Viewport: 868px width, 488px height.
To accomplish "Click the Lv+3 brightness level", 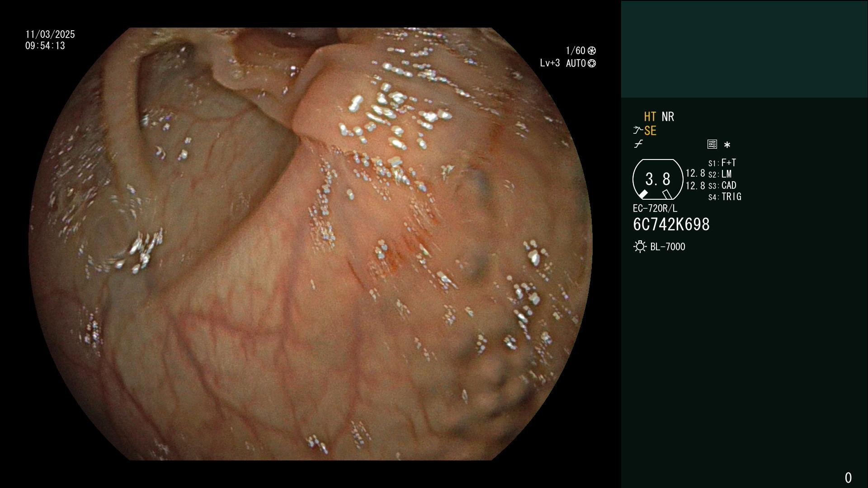I will pyautogui.click(x=550, y=63).
